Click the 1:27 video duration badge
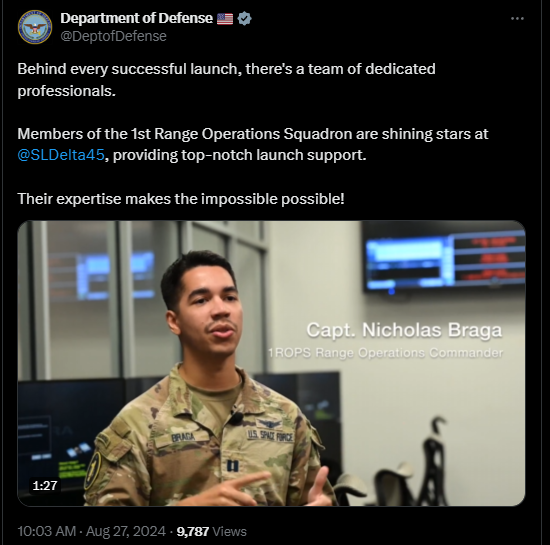This screenshot has height=545, width=550. (x=45, y=485)
